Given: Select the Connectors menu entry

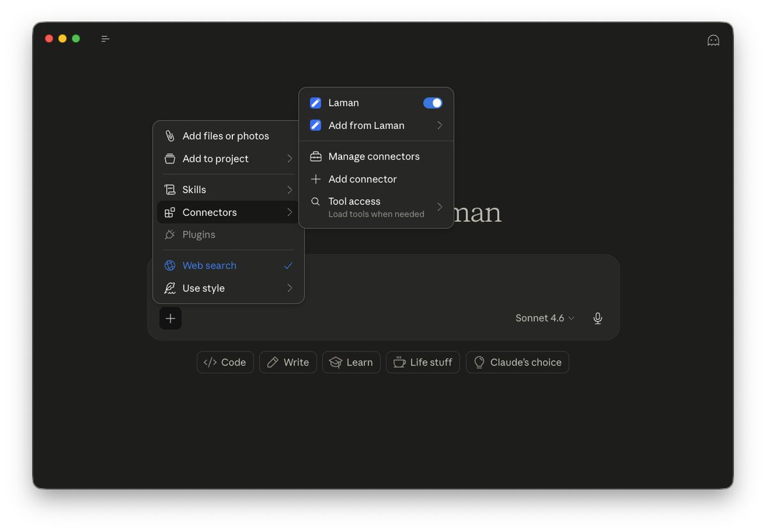Looking at the screenshot, I should (x=229, y=212).
